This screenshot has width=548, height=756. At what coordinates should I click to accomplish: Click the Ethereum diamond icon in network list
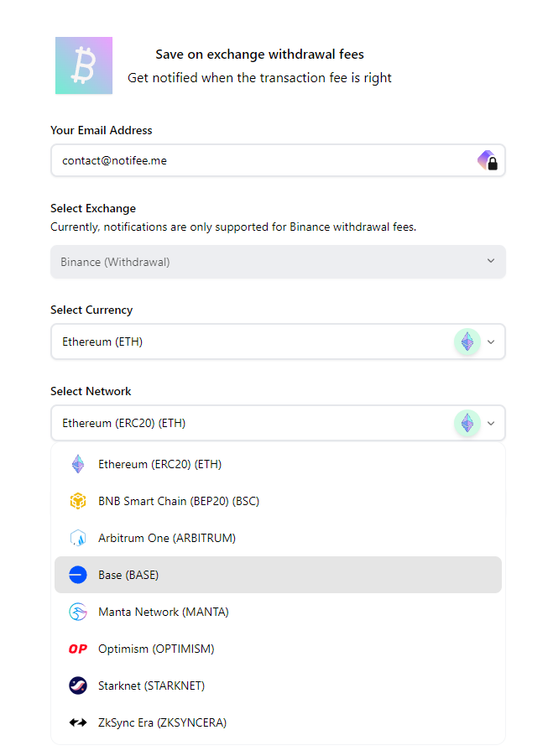tap(78, 464)
